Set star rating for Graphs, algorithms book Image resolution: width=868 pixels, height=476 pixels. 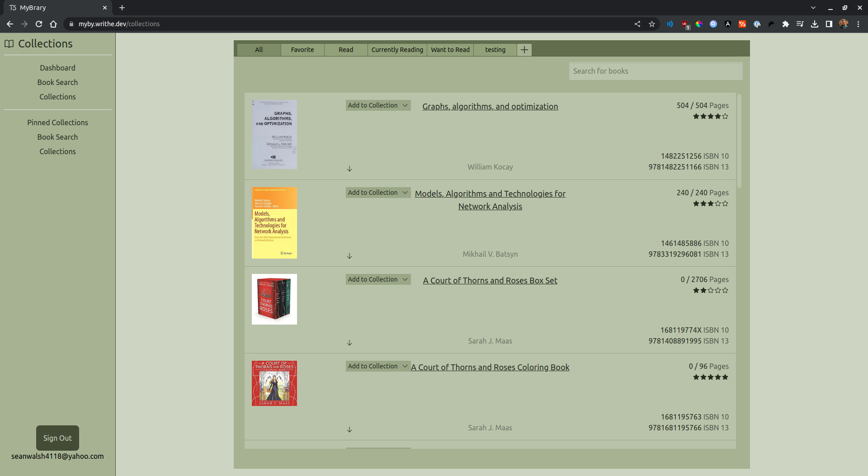[x=711, y=117]
